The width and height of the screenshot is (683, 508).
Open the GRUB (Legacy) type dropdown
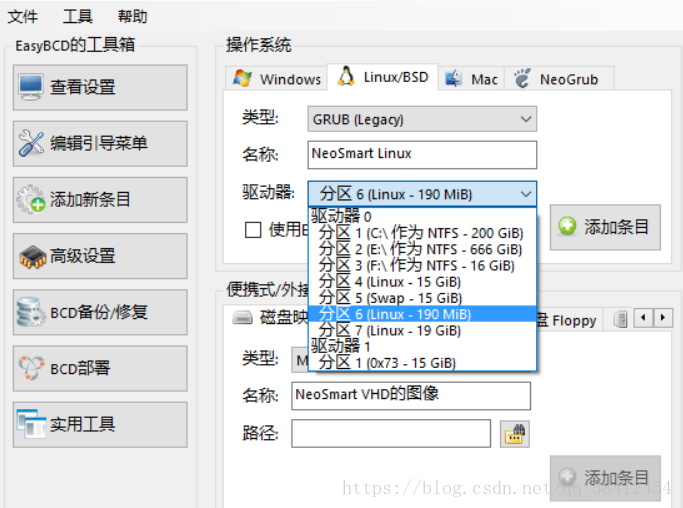(x=422, y=119)
